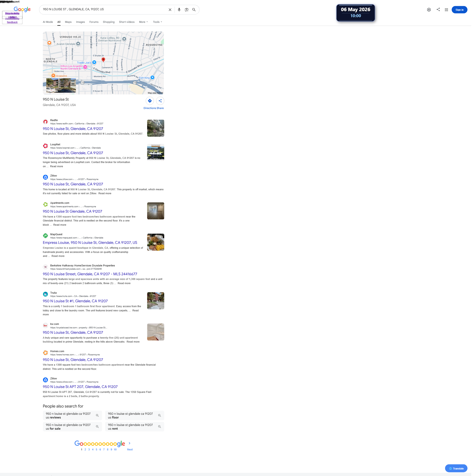
Task: Click Trader Joe's marker on map
Action: coord(94,63)
